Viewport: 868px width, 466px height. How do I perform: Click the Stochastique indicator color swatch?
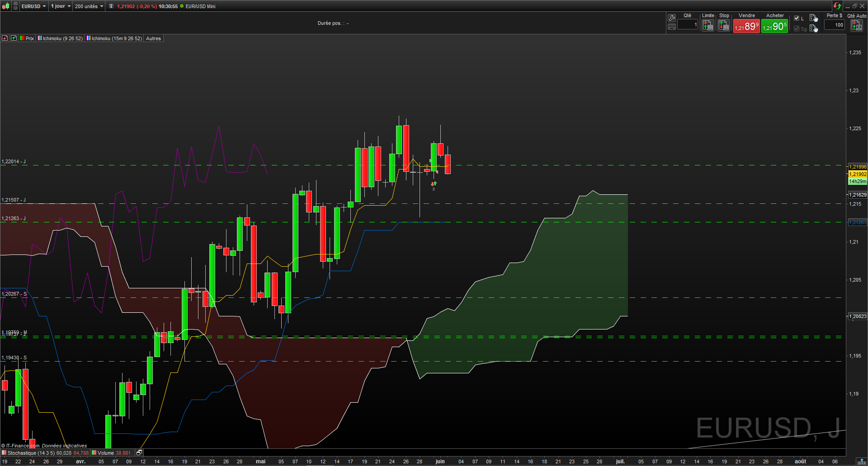4,452
